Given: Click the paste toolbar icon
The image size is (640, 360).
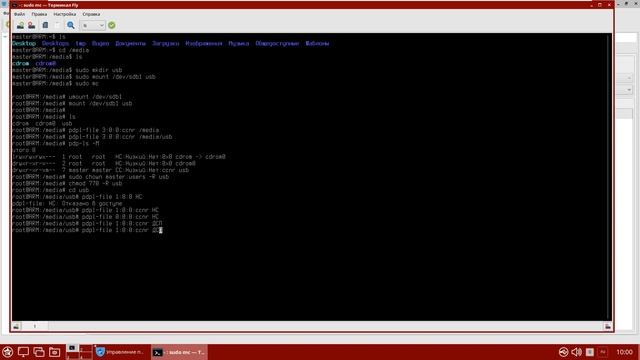Looking at the screenshot, I should [x=57, y=25].
